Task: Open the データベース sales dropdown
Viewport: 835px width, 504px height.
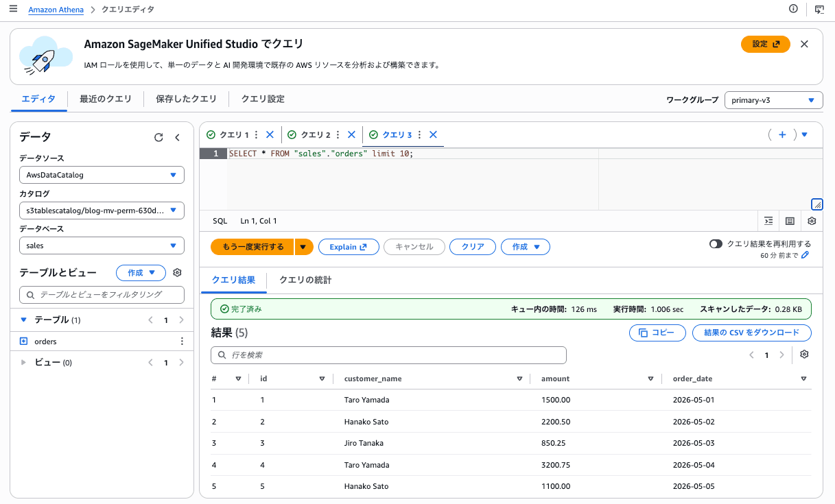Action: (102, 245)
